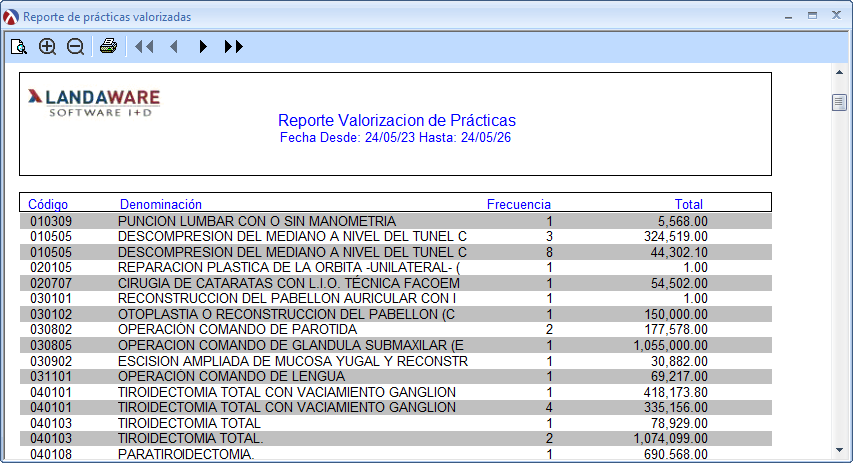Click total 78,929.00
853x463 pixels.
(x=679, y=423)
